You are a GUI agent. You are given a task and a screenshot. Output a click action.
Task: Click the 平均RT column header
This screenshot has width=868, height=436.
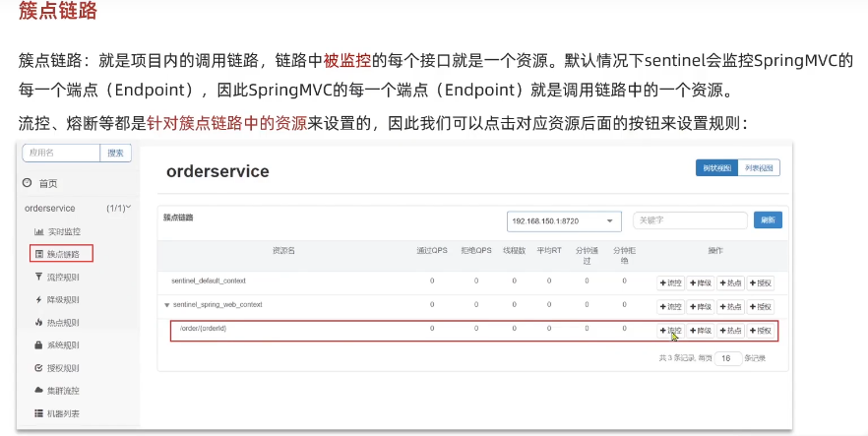pyautogui.click(x=549, y=251)
